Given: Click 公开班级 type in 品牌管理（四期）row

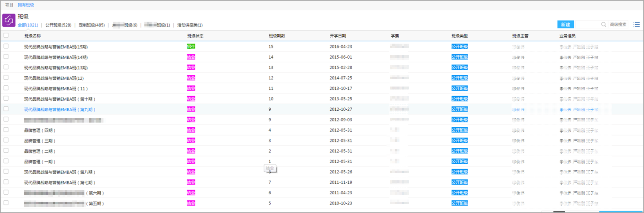Looking at the screenshot, I should click(460, 130).
